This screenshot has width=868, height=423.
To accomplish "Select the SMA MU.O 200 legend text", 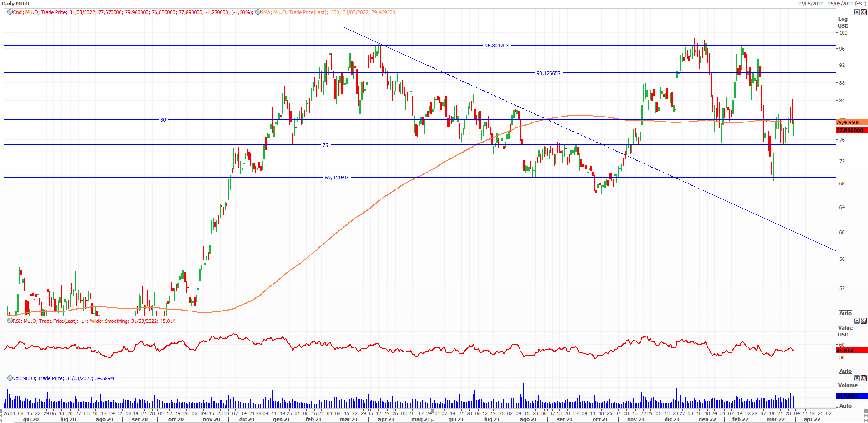I will pyautogui.click(x=328, y=12).
